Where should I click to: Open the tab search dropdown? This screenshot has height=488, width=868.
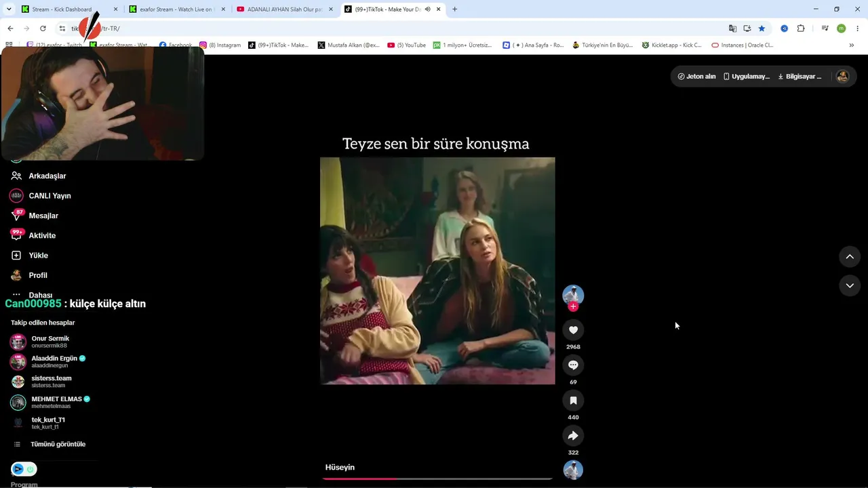pyautogui.click(x=9, y=9)
